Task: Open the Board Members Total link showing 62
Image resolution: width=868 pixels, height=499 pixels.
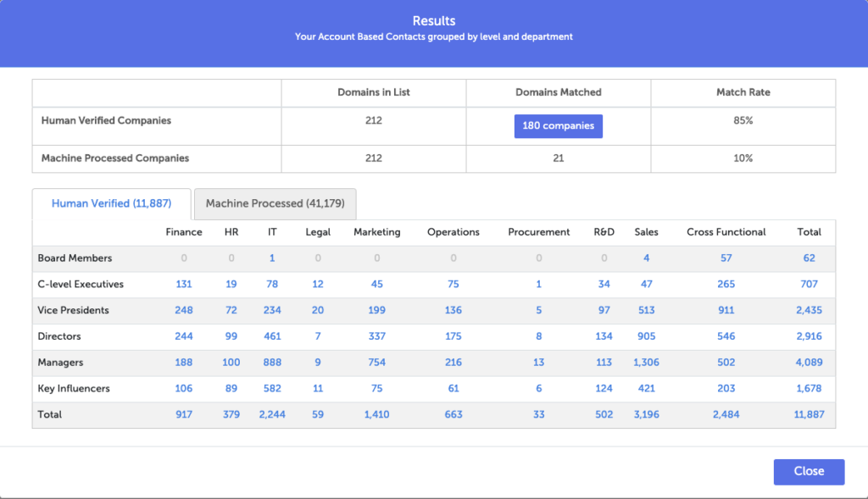Action: click(809, 258)
